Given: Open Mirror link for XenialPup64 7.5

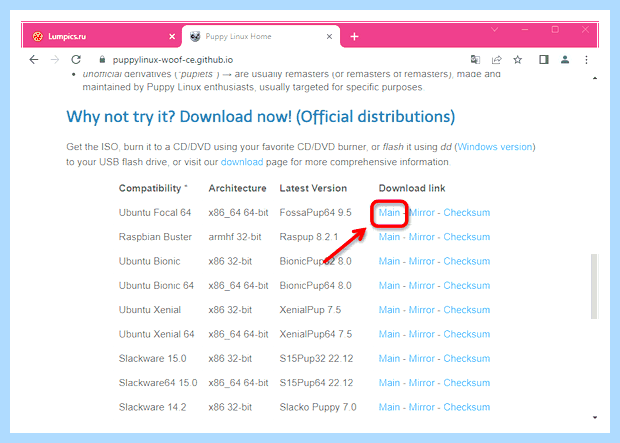Looking at the screenshot, I should [422, 334].
